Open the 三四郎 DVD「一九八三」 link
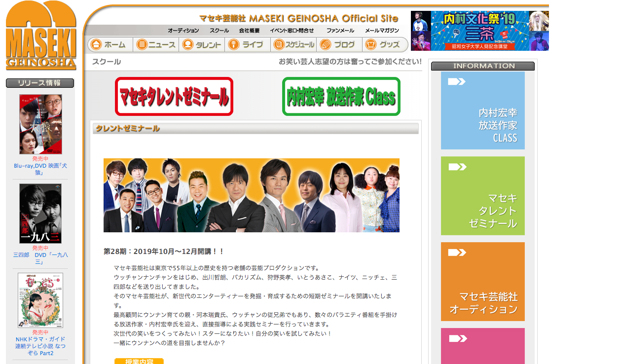The width and height of the screenshot is (621, 364). (40, 258)
